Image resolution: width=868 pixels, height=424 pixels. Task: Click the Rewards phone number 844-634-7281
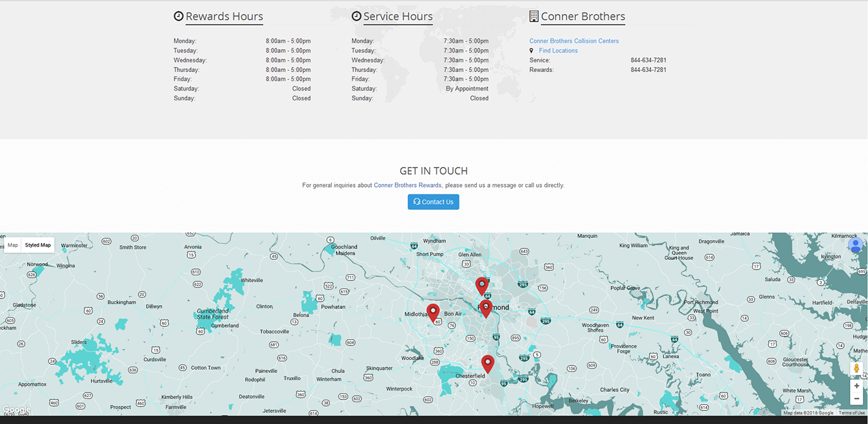click(649, 70)
